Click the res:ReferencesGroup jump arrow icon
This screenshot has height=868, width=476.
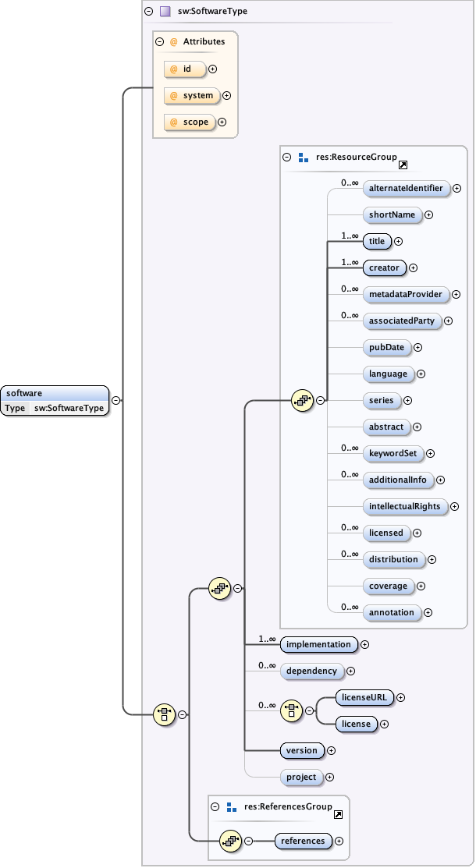(x=338, y=815)
